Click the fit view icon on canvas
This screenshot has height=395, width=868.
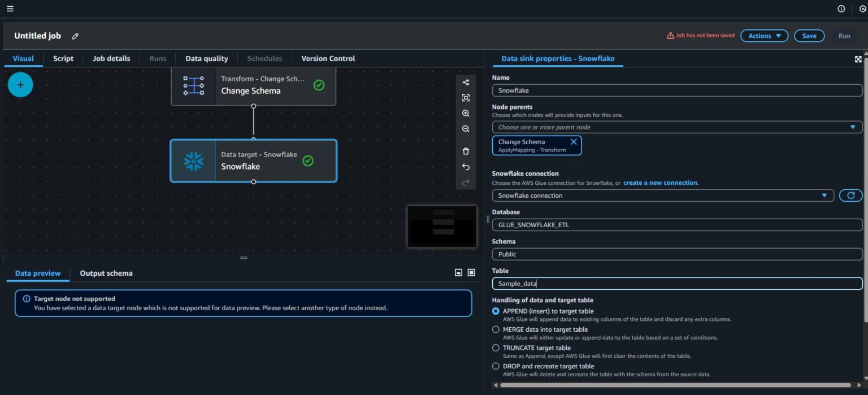click(466, 98)
